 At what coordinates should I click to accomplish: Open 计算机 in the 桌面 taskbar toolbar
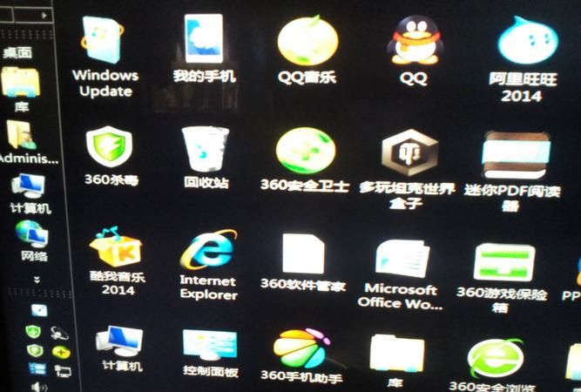pos(29,193)
